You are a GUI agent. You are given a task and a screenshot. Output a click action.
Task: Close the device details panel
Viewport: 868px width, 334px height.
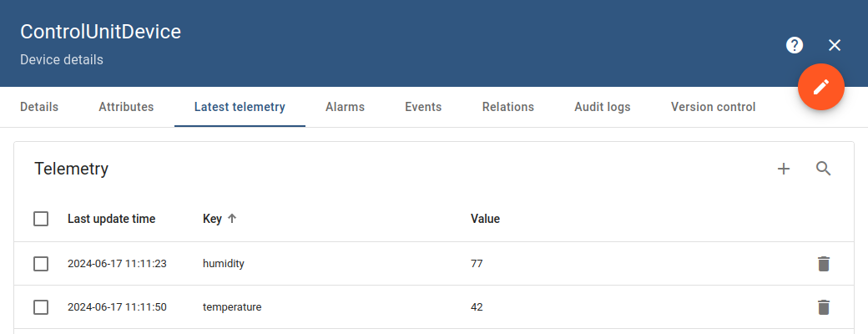pyautogui.click(x=835, y=45)
